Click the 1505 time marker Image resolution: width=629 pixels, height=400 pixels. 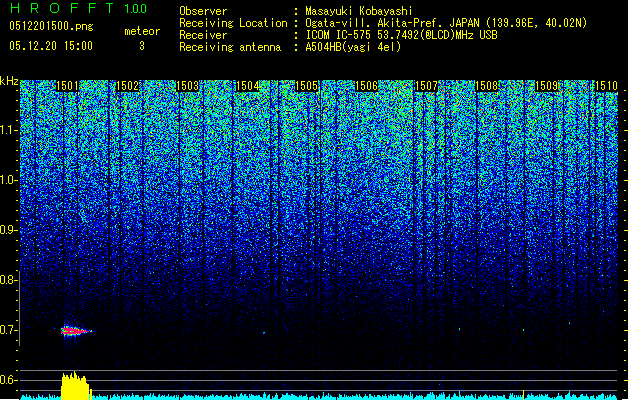[x=306, y=86]
